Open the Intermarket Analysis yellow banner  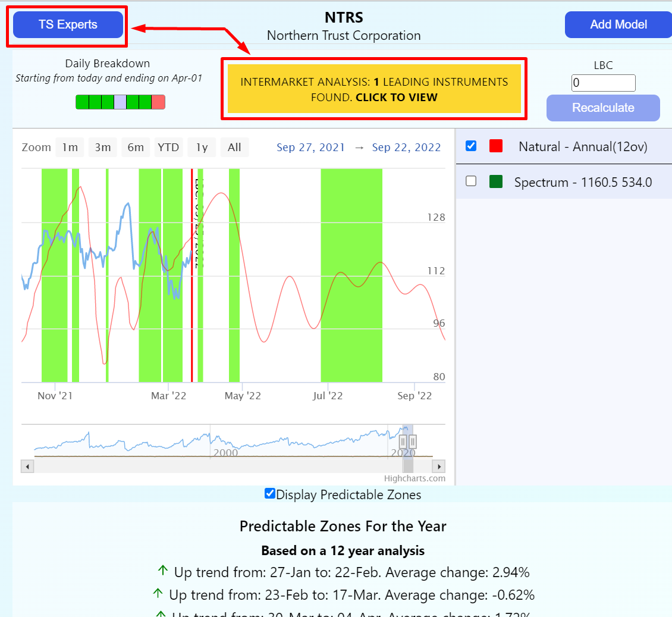(x=374, y=89)
